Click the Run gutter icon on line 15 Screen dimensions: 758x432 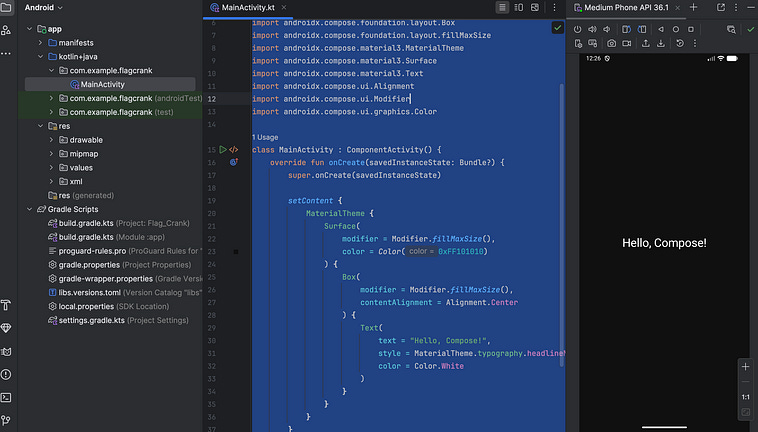tap(223, 150)
